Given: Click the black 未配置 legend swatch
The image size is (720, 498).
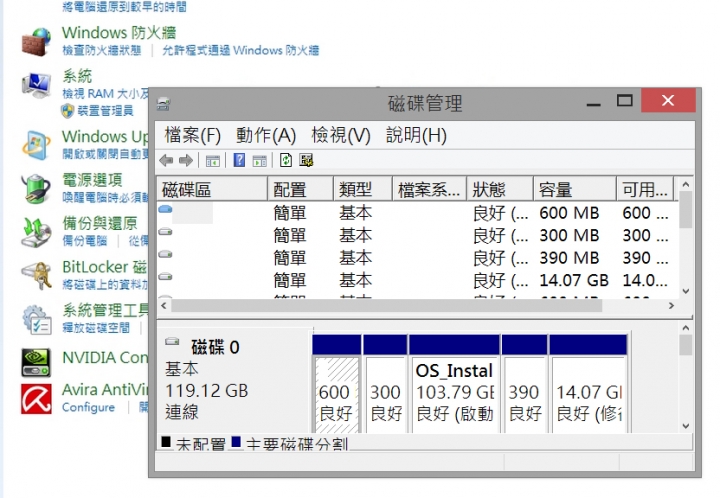Looking at the screenshot, I should (166, 442).
